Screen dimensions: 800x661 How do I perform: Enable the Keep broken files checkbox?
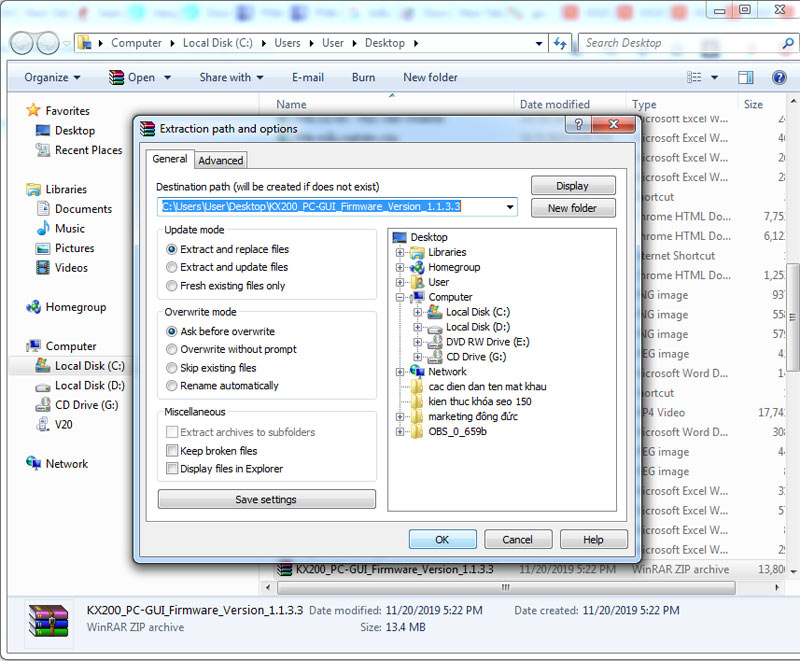coord(172,451)
